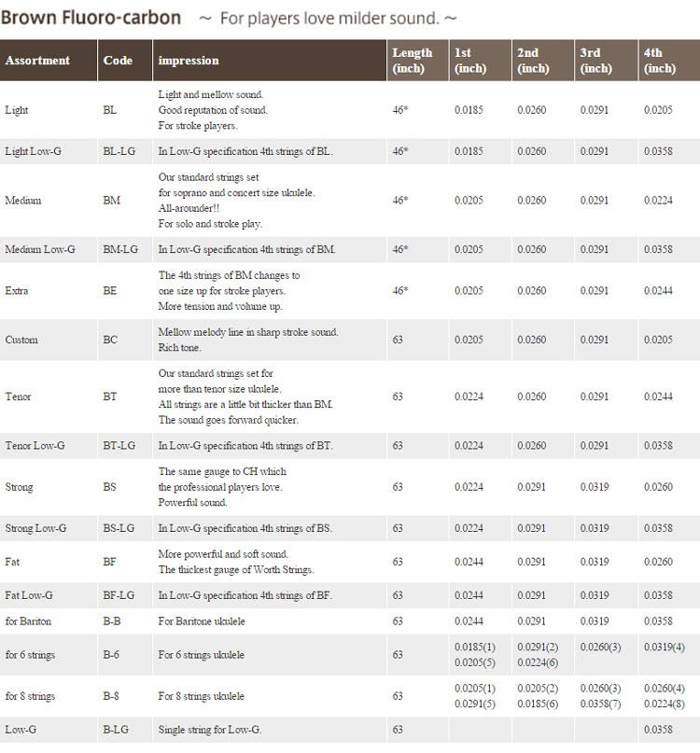Click the for Bariton row label

pos(28,621)
